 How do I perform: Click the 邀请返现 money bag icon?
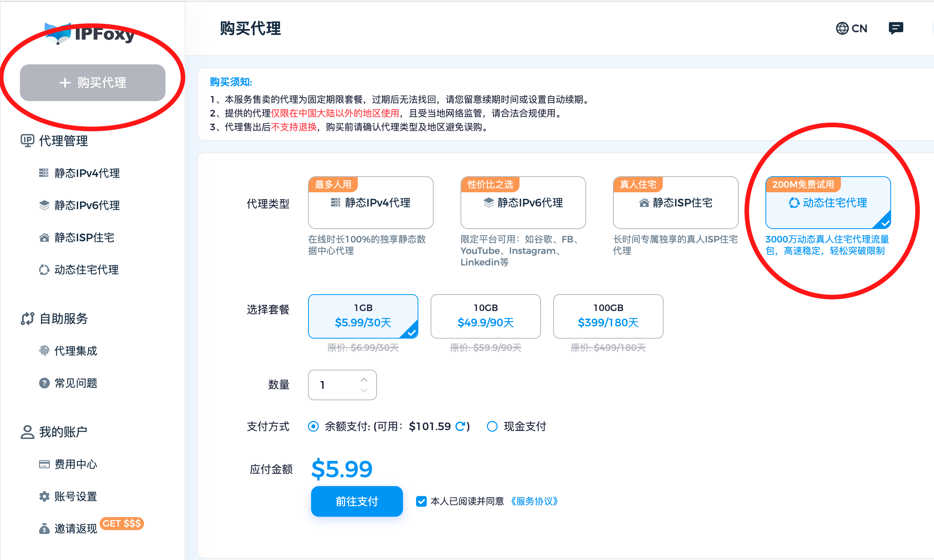[44, 529]
